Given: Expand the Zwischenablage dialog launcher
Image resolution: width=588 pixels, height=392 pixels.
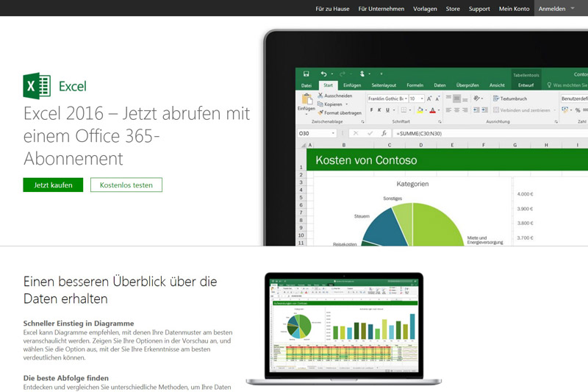Looking at the screenshot, I should point(362,121).
